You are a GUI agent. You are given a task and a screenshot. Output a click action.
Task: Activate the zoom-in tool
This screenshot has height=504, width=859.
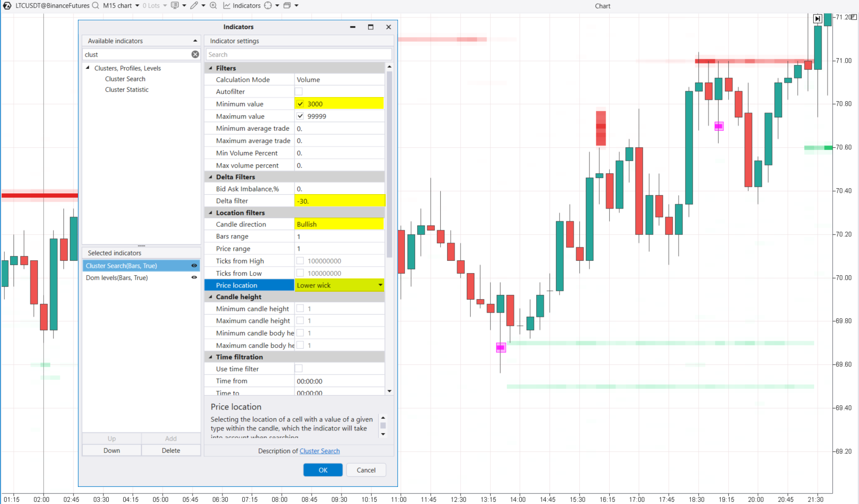[x=213, y=5]
